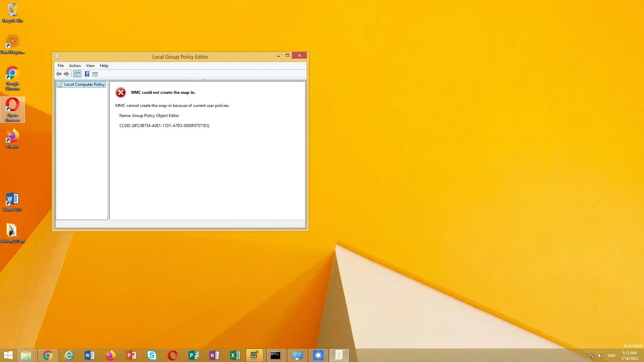
Task: Maximize the Local Group Policy Editor window
Action: 287,56
